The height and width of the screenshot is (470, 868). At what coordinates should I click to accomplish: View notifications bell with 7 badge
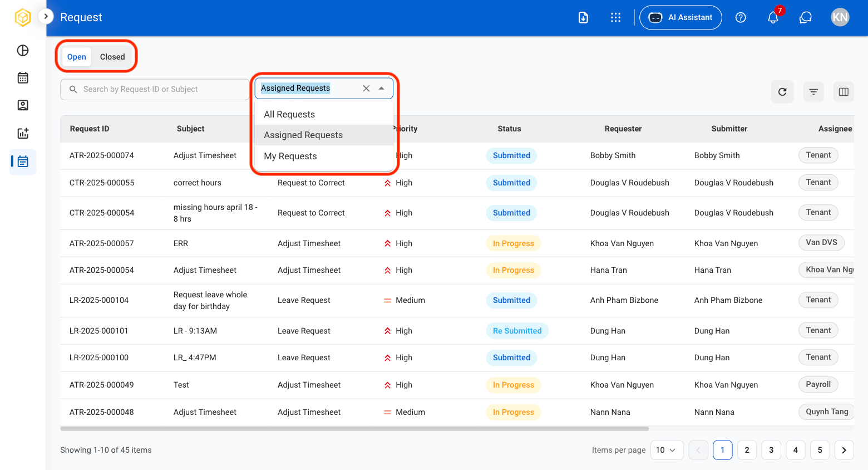coord(773,17)
